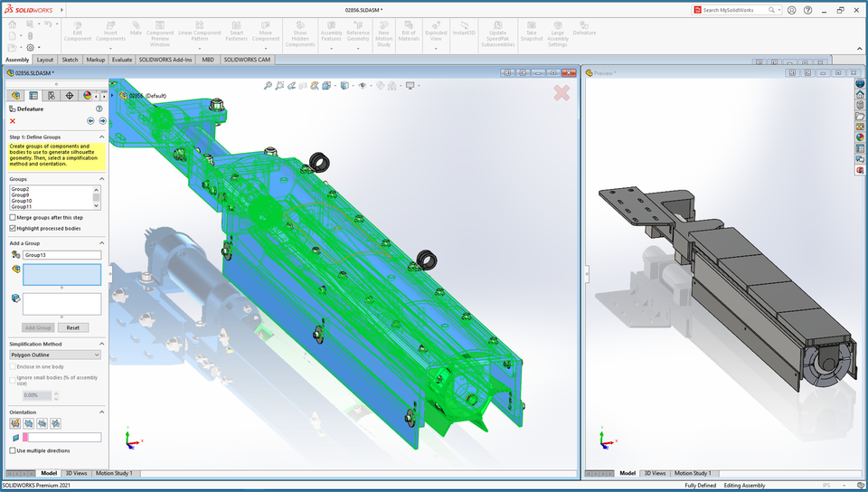Open Defeature help question mark
The height and width of the screenshot is (492, 868).
pos(99,109)
